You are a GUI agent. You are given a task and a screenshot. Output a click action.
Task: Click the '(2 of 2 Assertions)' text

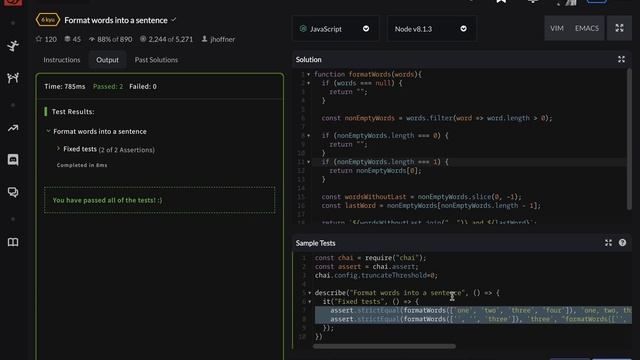tap(127, 150)
